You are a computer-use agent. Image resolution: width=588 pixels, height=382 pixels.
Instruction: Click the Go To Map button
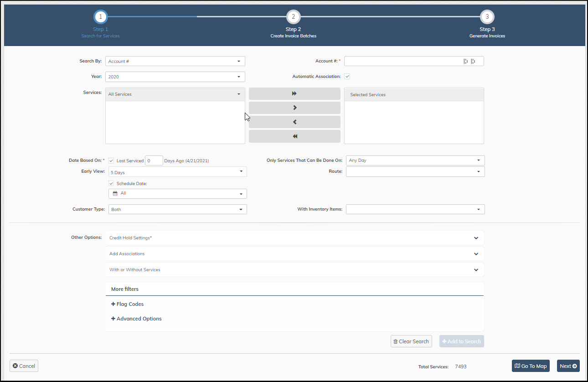click(531, 366)
